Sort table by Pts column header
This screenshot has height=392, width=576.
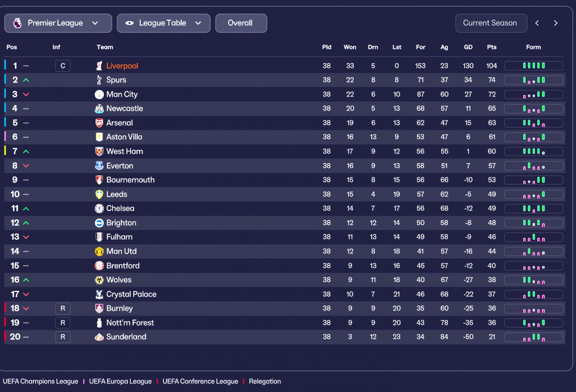pos(491,47)
